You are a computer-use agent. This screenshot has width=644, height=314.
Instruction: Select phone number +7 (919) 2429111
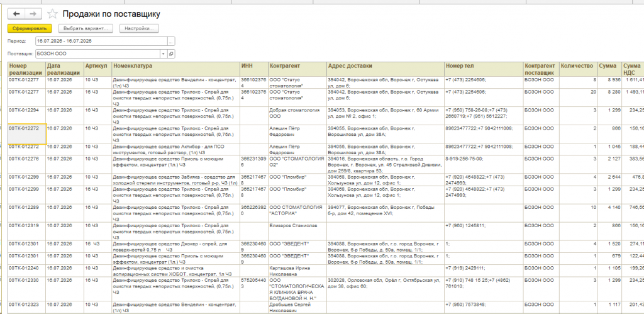tap(484, 271)
